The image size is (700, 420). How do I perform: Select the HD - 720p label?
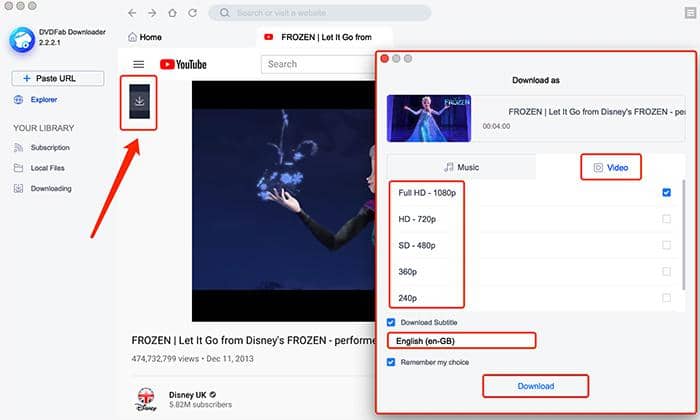pyautogui.click(x=417, y=219)
